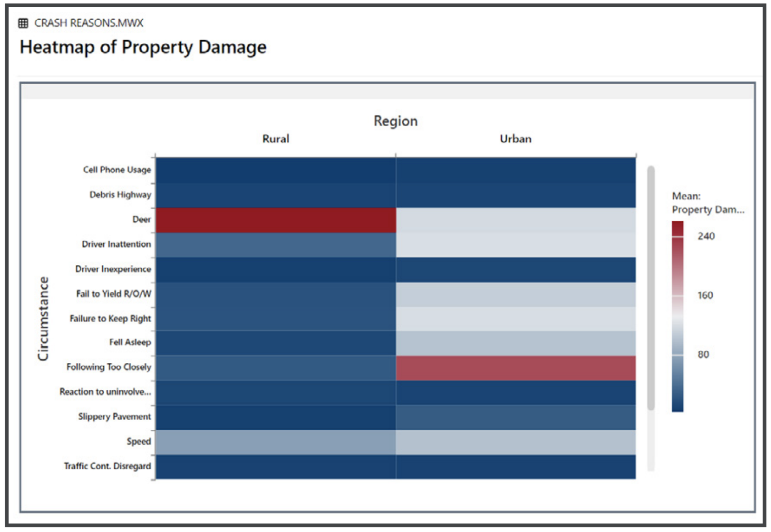Screen dimensions: 771x532
Task: Click the Cell Phone Usage label
Action: click(x=117, y=170)
